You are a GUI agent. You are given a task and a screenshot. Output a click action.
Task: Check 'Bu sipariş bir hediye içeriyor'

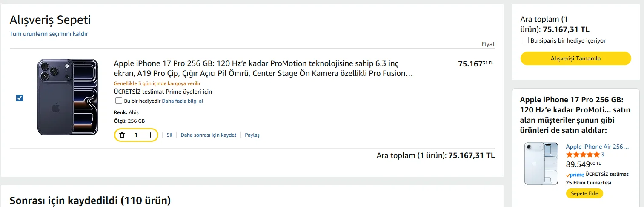(525, 40)
